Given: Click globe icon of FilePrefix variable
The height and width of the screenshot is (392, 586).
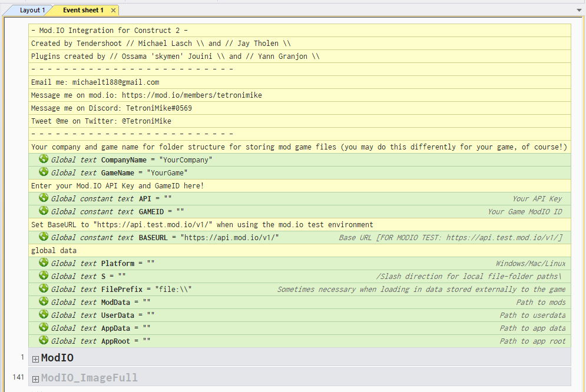Looking at the screenshot, I should click(x=44, y=288).
